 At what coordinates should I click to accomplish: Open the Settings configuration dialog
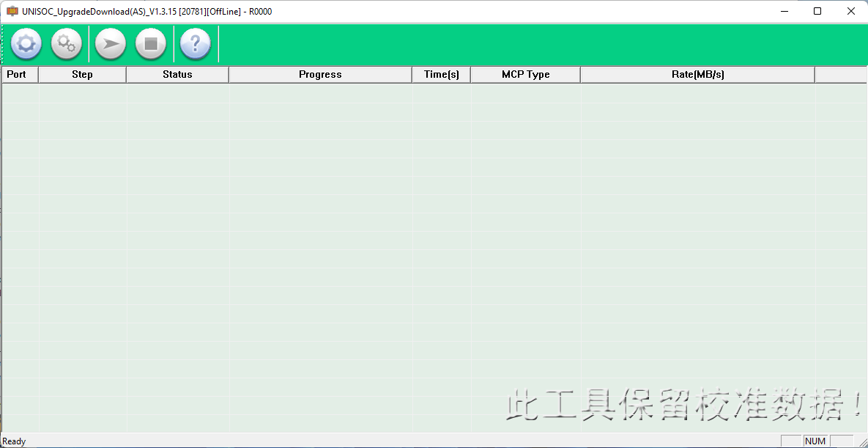coord(67,44)
